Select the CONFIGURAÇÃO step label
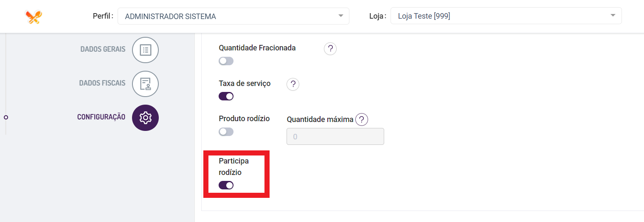 101,117
